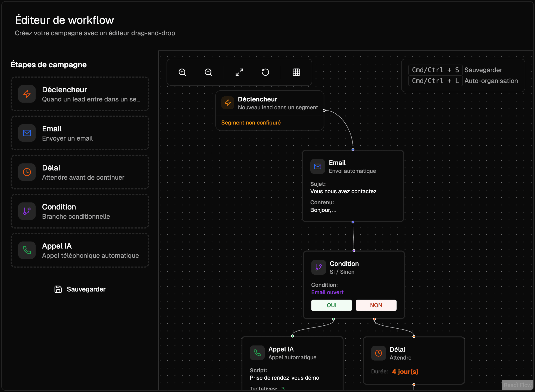Viewport: 535px width, 392px height.
Task: Click the clock icon on the Délai Attendre node
Action: click(378, 353)
